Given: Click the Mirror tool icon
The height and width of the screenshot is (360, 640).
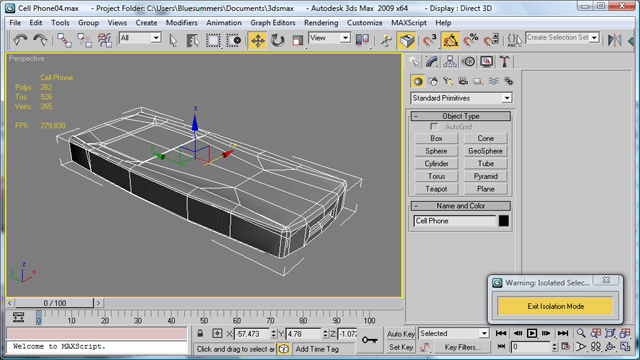Looking at the screenshot, I should point(614,40).
